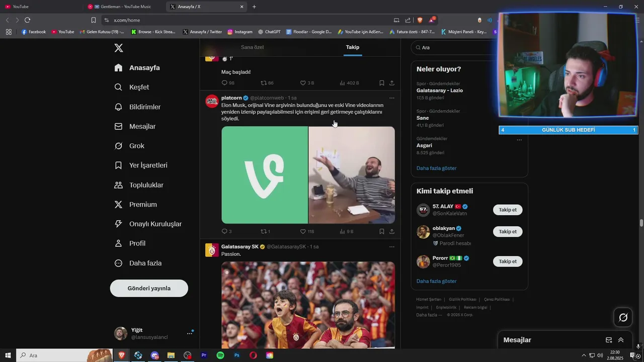This screenshot has height=362, width=644.
Task: Reload the page in browser toolbar
Action: [x=27, y=20]
